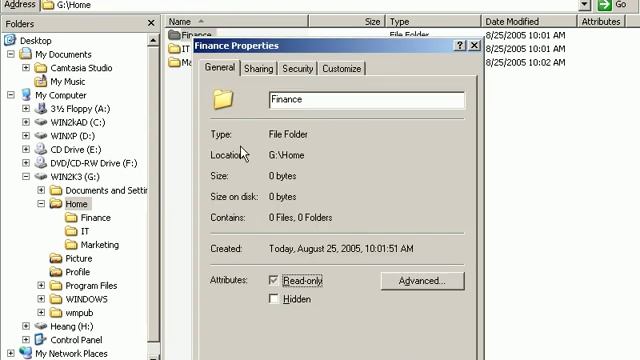The height and width of the screenshot is (360, 640).
Task: Select the WIN2kAD (C:) drive icon
Action: click(41, 122)
